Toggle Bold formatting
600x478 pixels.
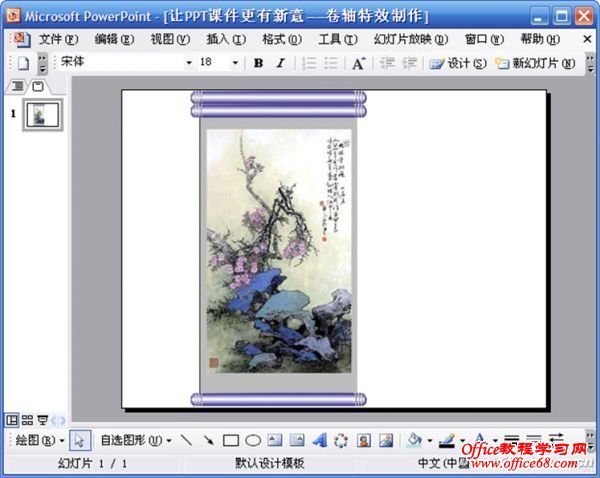[258, 63]
